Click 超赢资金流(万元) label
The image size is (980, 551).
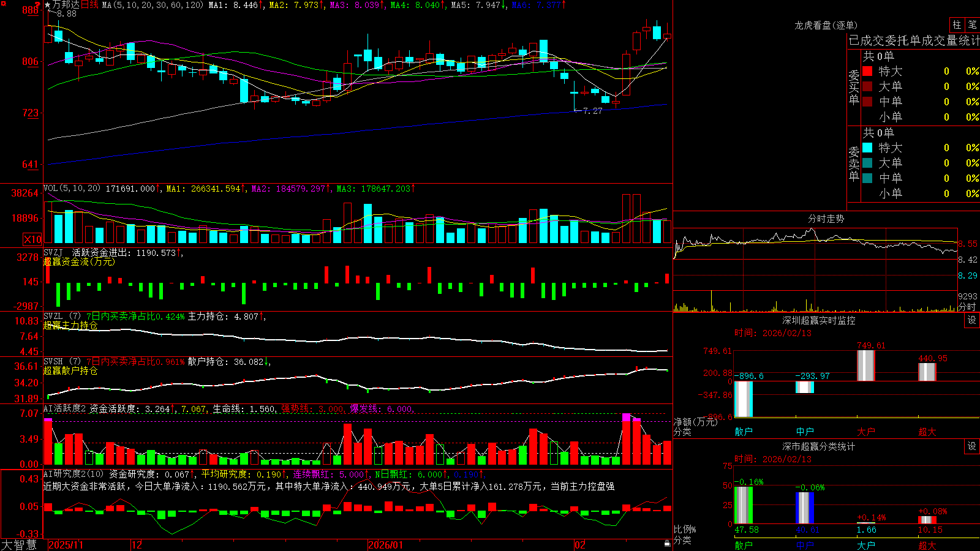[79, 261]
